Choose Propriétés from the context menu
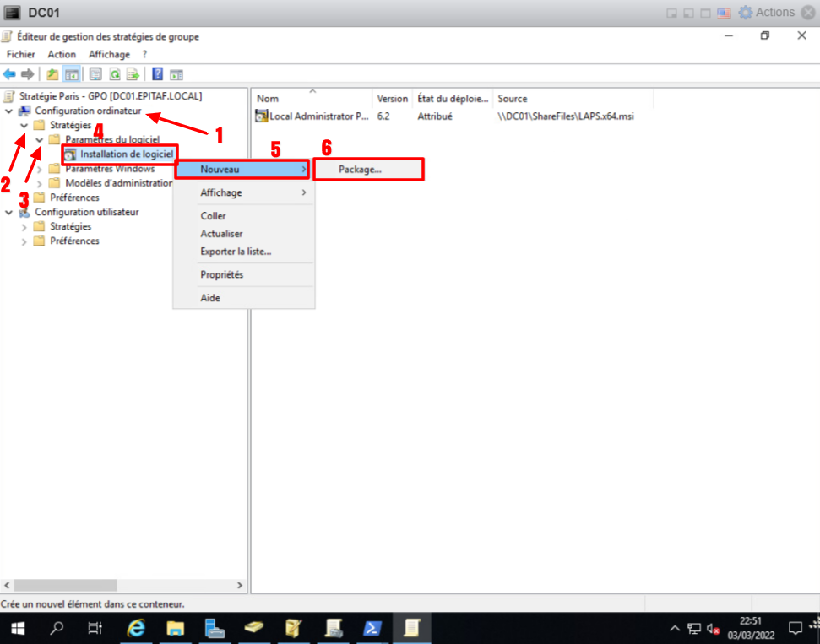820x644 pixels. [x=221, y=275]
